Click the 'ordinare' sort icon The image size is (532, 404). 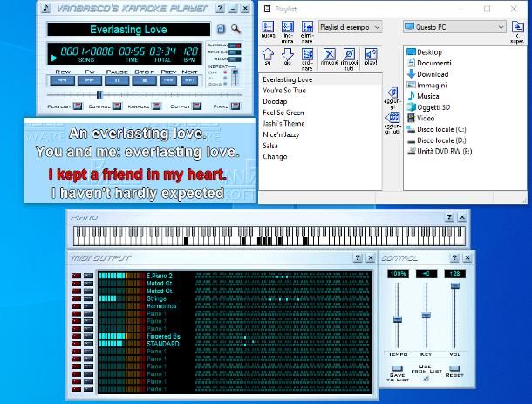[x=307, y=59]
